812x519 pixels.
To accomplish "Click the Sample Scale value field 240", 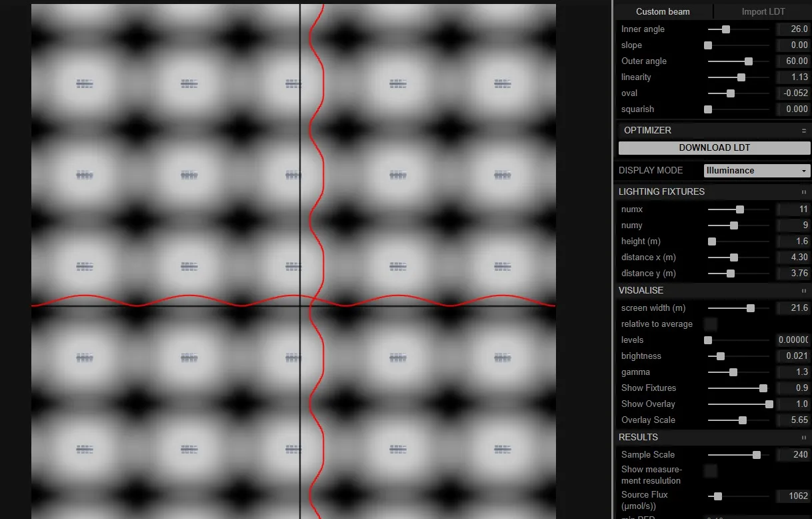I will point(793,455).
